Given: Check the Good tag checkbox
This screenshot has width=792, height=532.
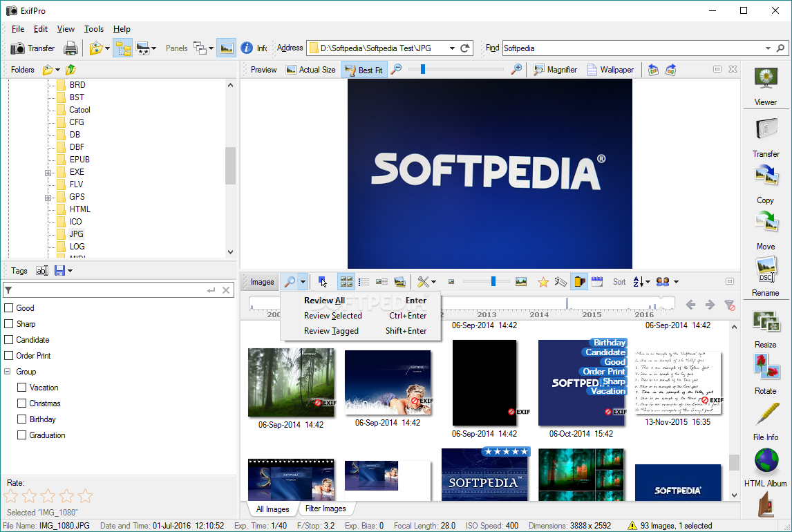Looking at the screenshot, I should (x=8, y=308).
